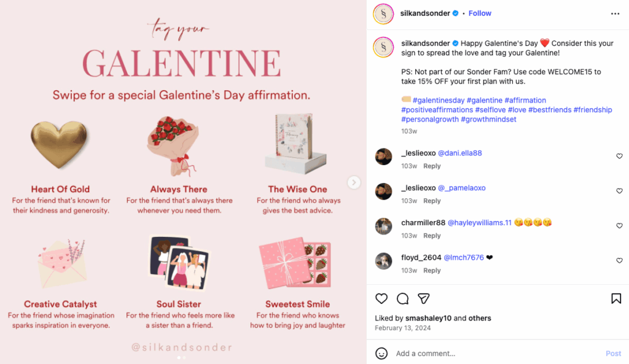Click Post to submit a comment

[613, 353]
